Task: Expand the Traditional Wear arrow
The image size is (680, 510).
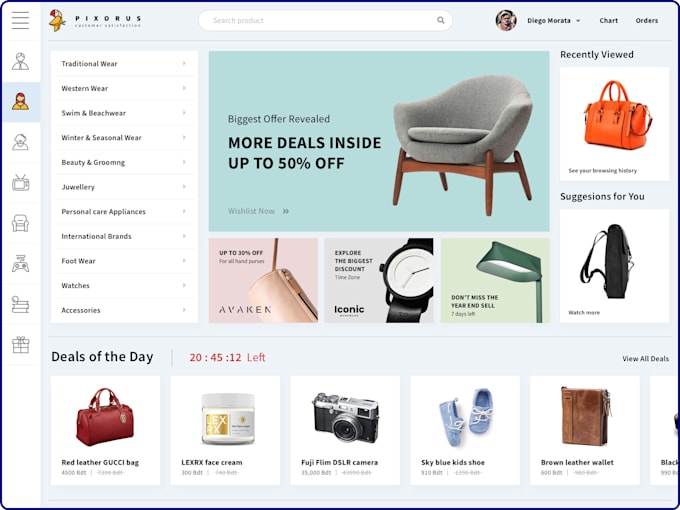Action: (x=184, y=63)
